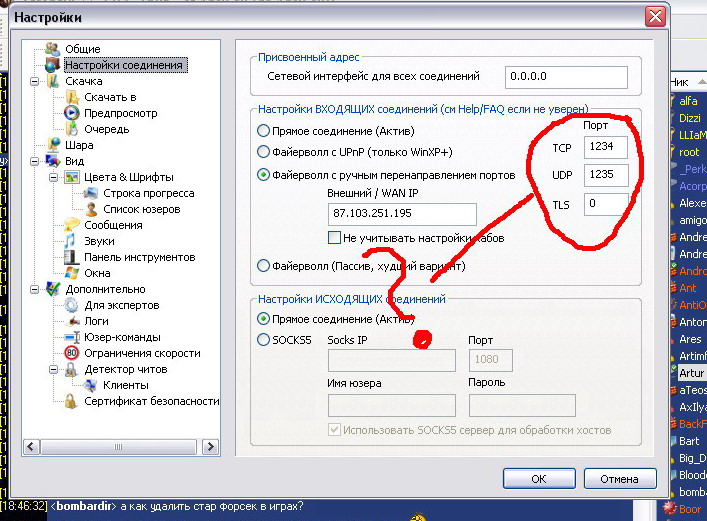
Task: Collapse the Цвета & Шрифты node
Action: coord(53,177)
